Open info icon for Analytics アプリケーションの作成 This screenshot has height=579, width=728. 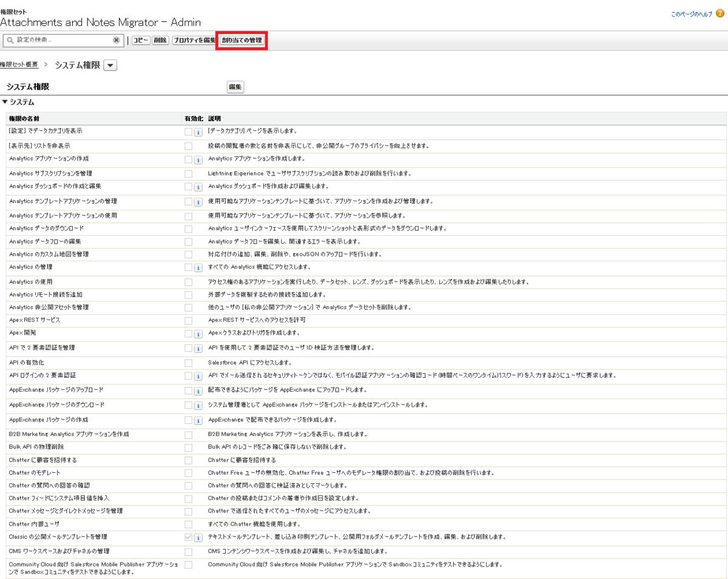pyautogui.click(x=198, y=160)
